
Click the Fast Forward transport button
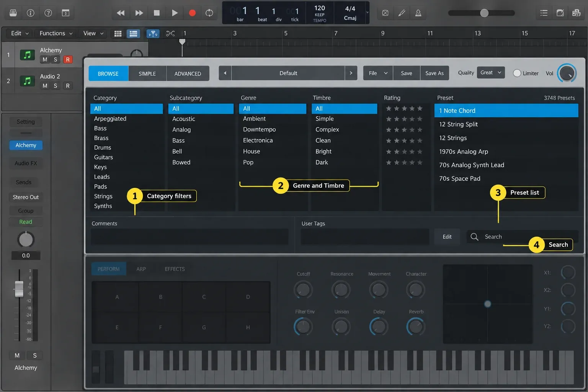(139, 13)
